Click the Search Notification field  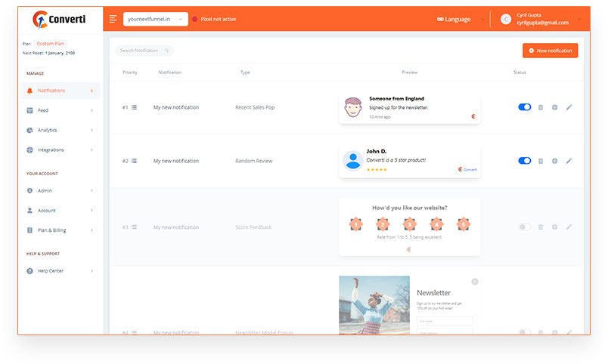click(144, 51)
